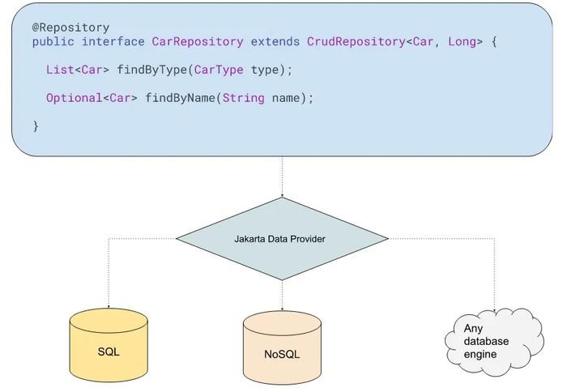Click the @Repository annotation text
567x392 pixels.
(71, 28)
